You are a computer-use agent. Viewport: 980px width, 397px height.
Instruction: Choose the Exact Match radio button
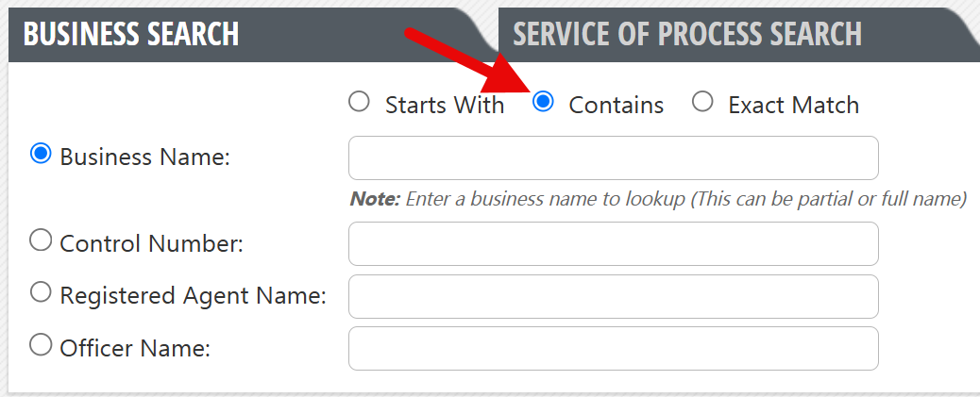(702, 101)
